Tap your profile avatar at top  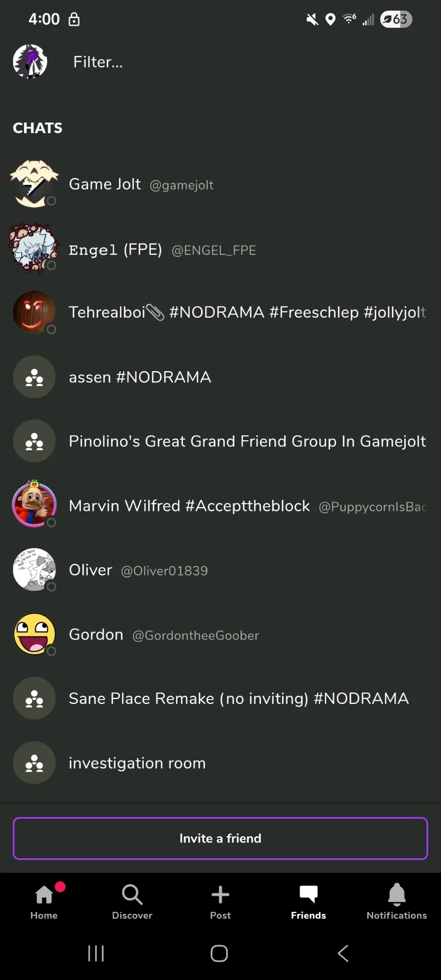tap(30, 62)
